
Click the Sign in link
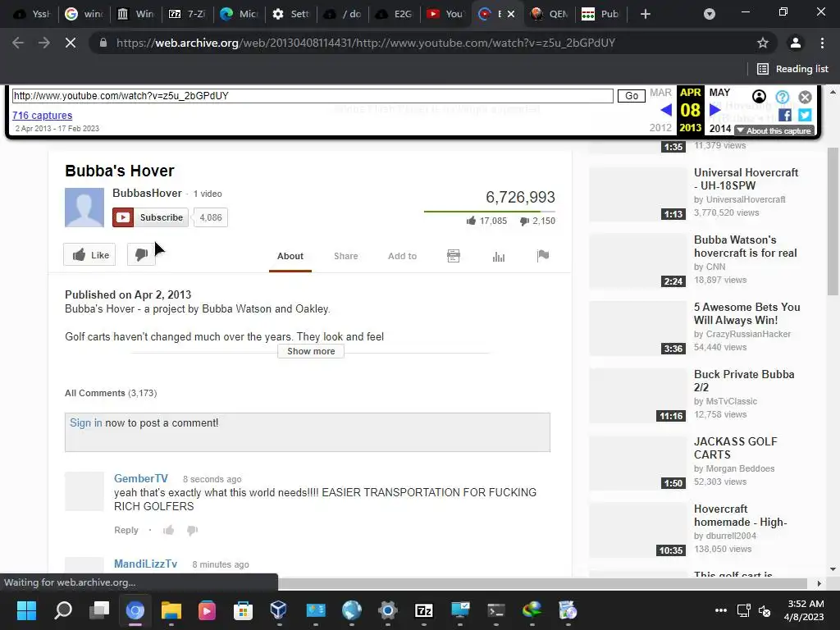(85, 422)
